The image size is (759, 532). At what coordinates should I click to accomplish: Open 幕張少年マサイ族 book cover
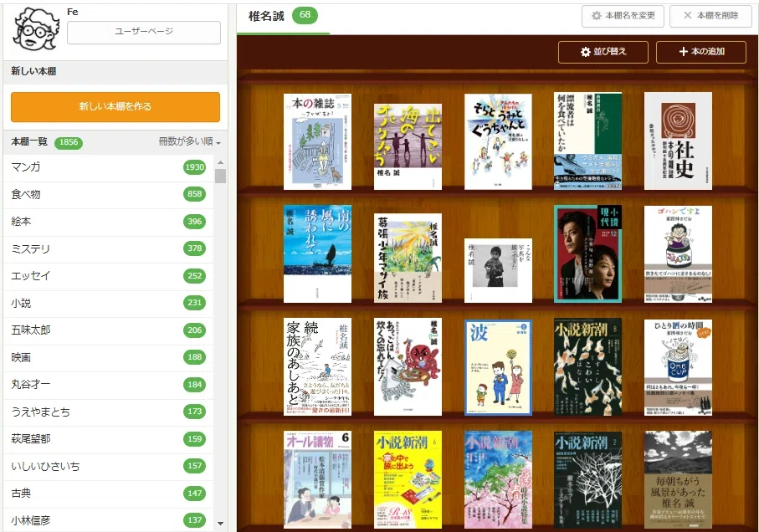tap(408, 258)
